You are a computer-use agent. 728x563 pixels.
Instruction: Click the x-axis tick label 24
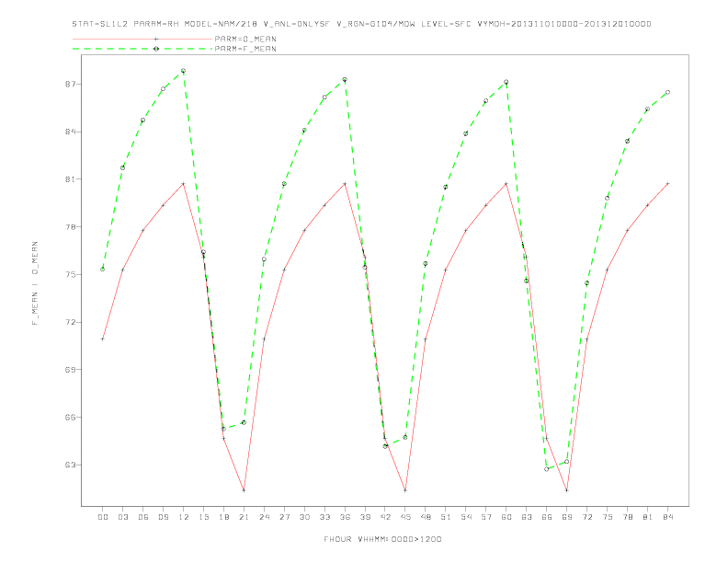(x=264, y=517)
